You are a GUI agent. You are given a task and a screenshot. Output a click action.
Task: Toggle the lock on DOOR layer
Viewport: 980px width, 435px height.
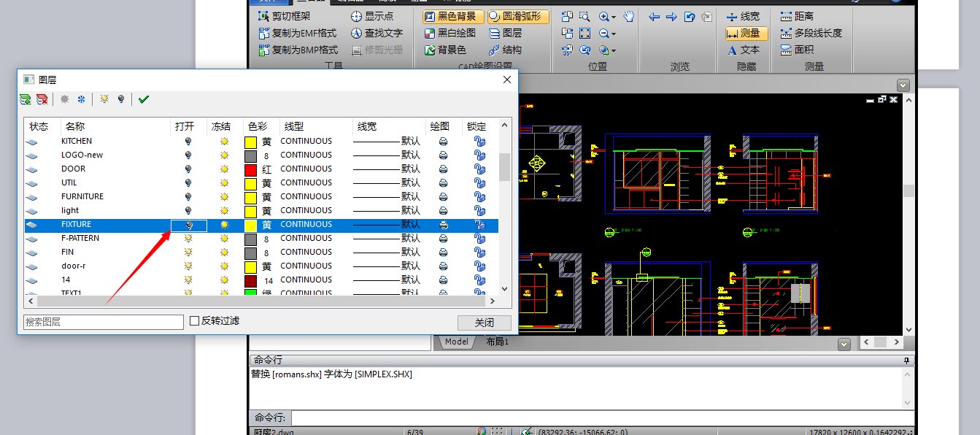coord(479,169)
